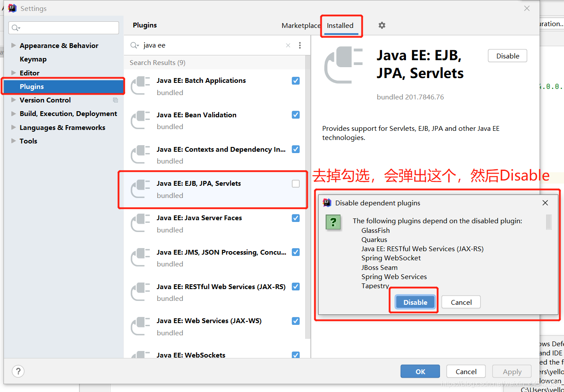Image resolution: width=564 pixels, height=392 pixels.
Task: Expand the Editor settings node
Action: tap(14, 73)
